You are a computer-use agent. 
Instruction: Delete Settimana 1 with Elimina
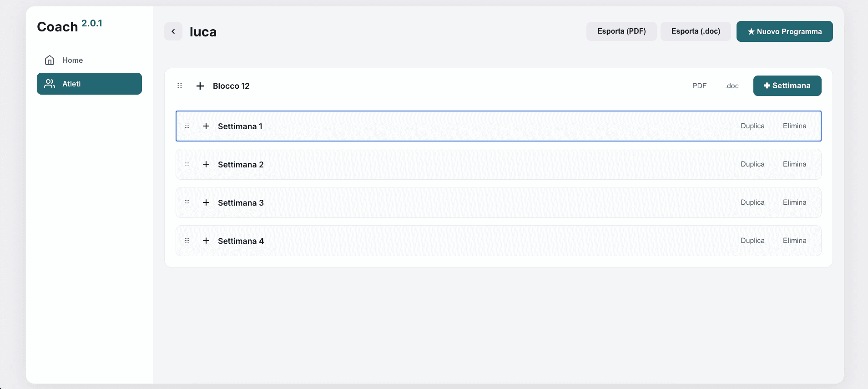[795, 126]
